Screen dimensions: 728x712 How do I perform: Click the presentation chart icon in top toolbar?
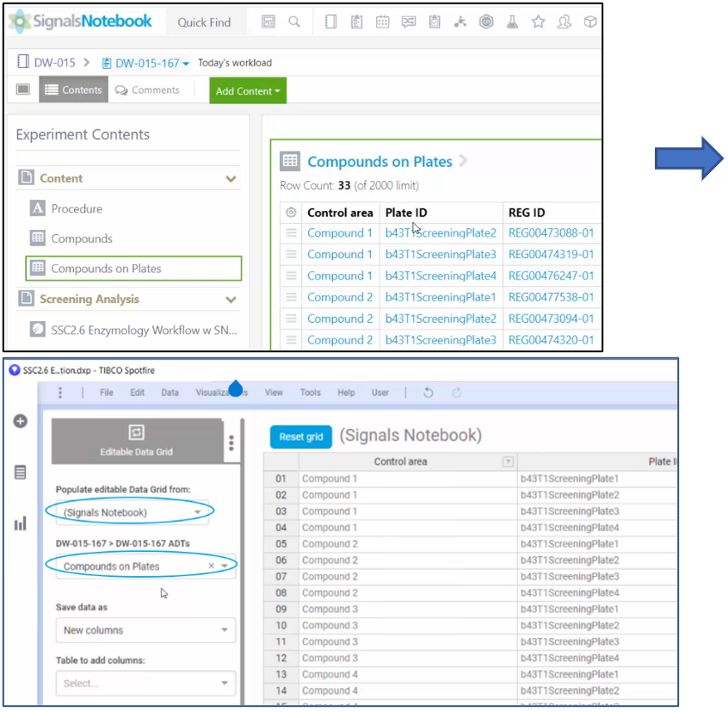click(x=409, y=22)
